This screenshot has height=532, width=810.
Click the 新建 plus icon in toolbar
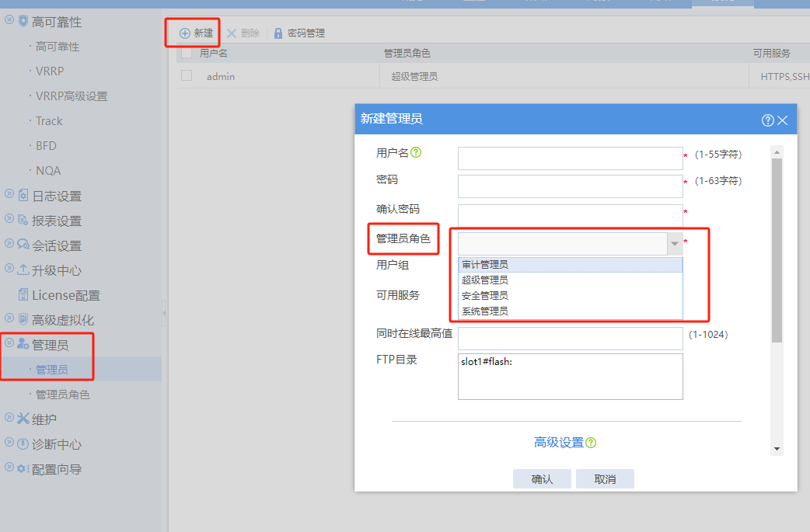(184, 33)
